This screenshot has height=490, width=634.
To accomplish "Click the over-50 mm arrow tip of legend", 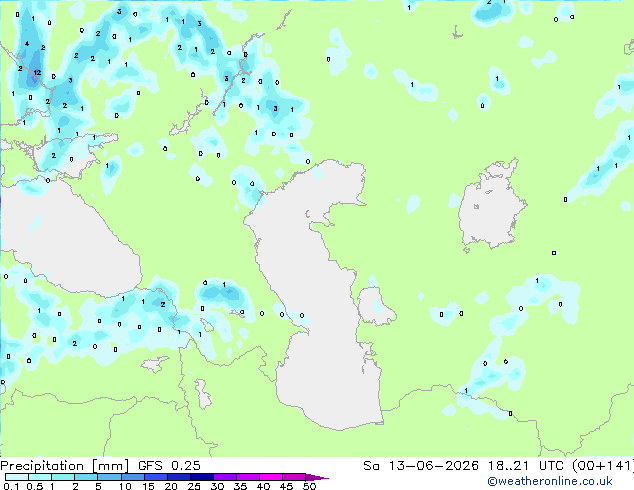I will 317,477.
